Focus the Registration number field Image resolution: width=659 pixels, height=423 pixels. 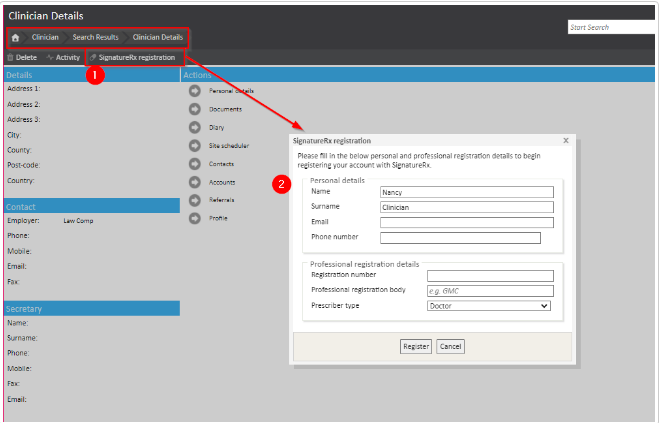pos(489,276)
